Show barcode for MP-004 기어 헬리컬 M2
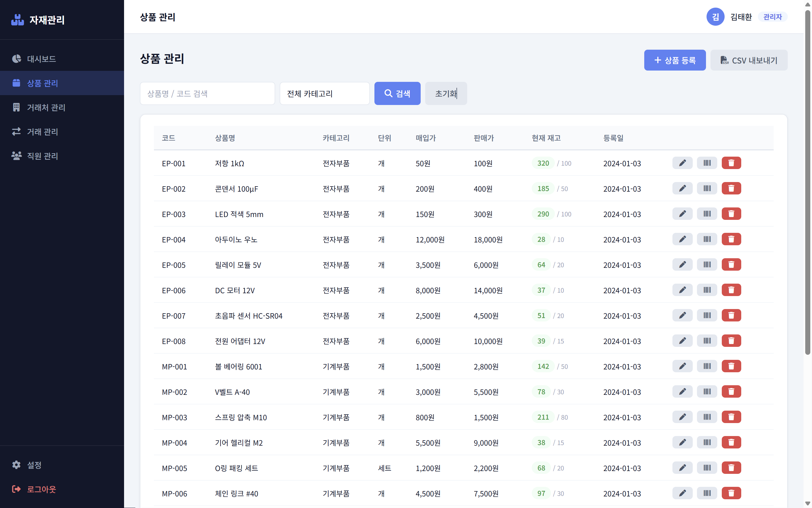Screen dimensions: 812x508 point(707,443)
